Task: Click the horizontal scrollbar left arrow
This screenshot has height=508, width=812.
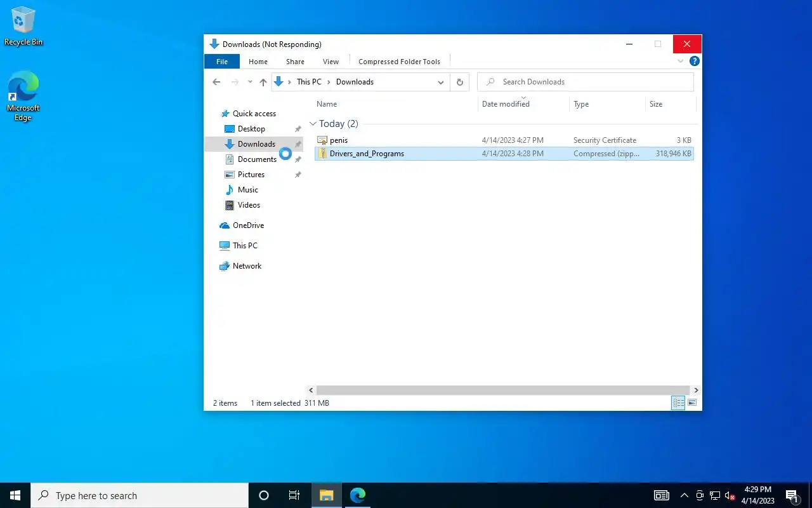Action: [x=311, y=390]
